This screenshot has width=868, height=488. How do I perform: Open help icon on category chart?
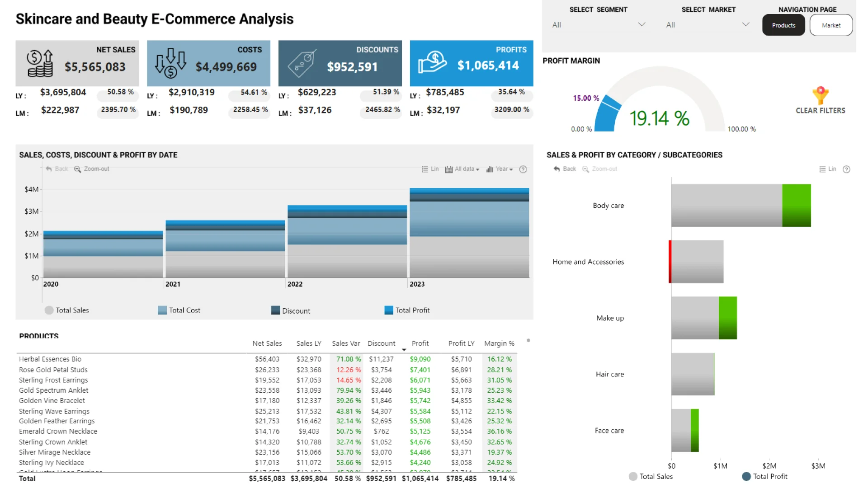(847, 169)
